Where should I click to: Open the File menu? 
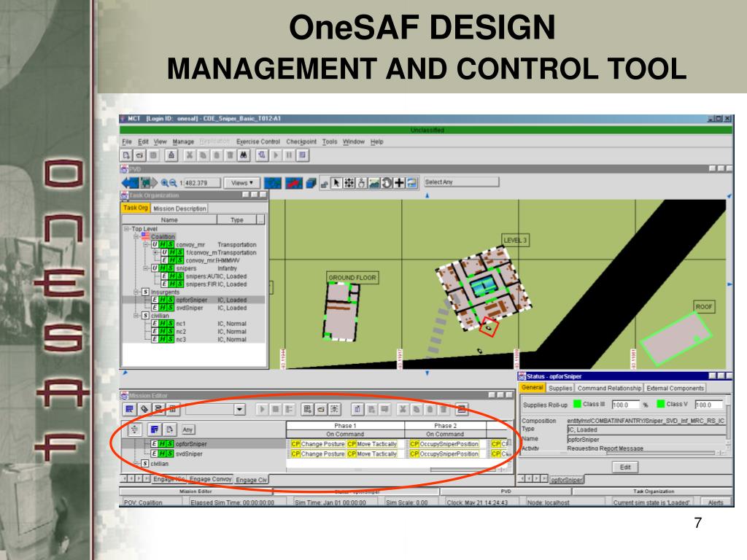(x=127, y=142)
